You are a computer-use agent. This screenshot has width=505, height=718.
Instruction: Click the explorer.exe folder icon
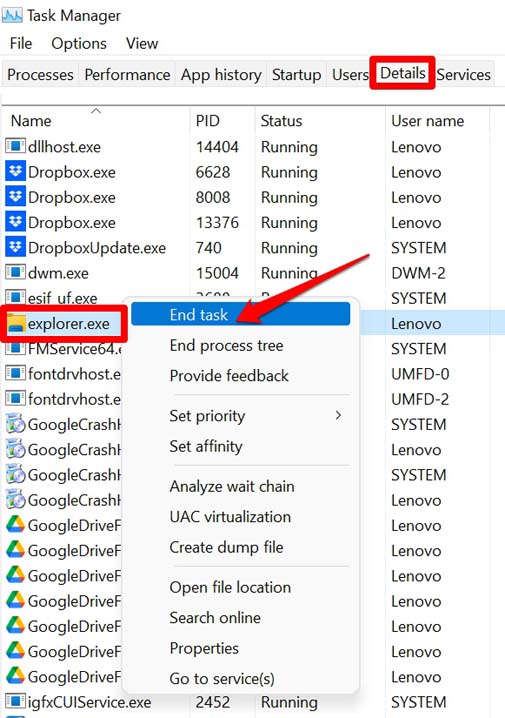(x=16, y=323)
